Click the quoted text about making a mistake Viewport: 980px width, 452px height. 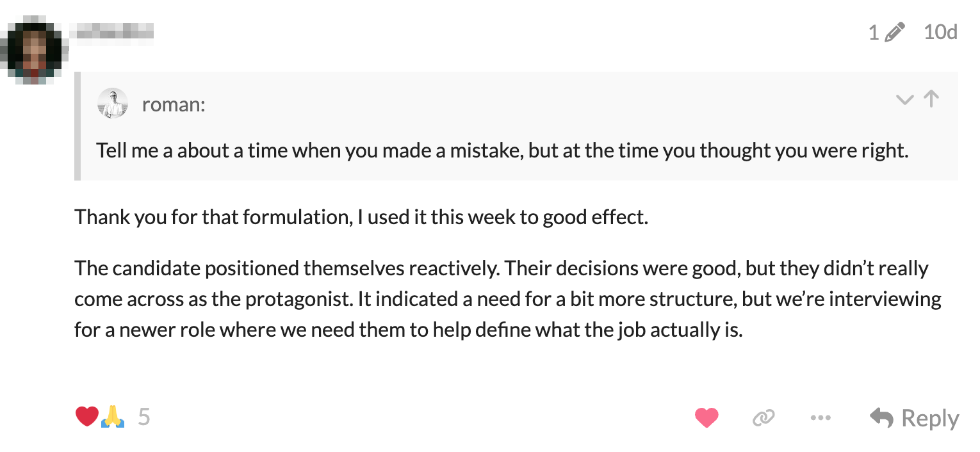[502, 151]
